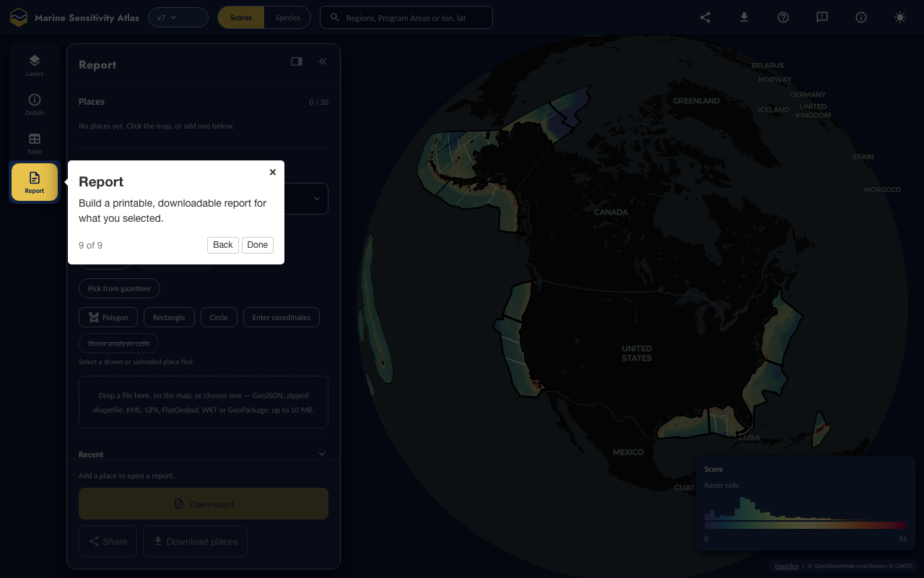This screenshot has height=578, width=924.
Task: Collapse the Report panel with double chevron
Action: coord(323,61)
